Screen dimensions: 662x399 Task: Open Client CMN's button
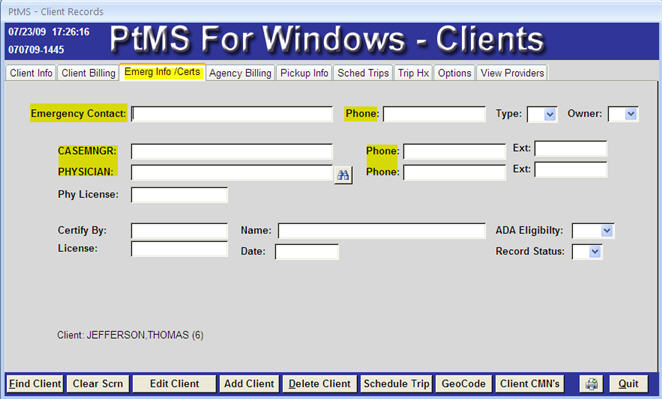coord(530,383)
